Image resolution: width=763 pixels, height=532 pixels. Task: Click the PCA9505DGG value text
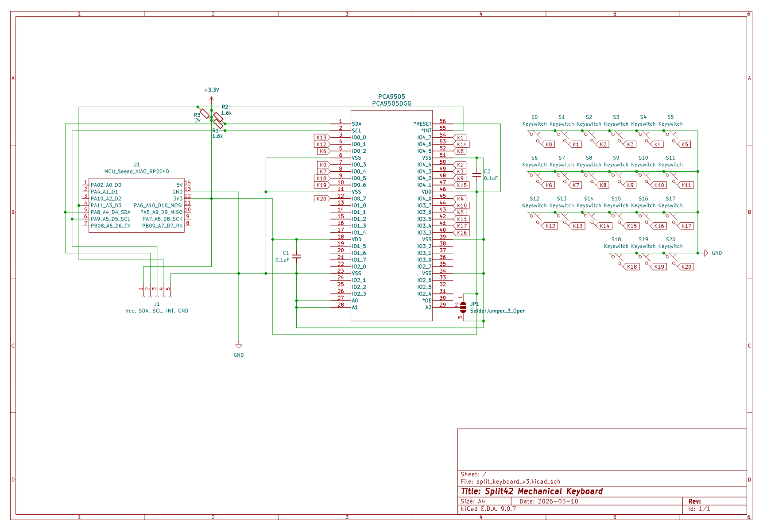coord(391,104)
